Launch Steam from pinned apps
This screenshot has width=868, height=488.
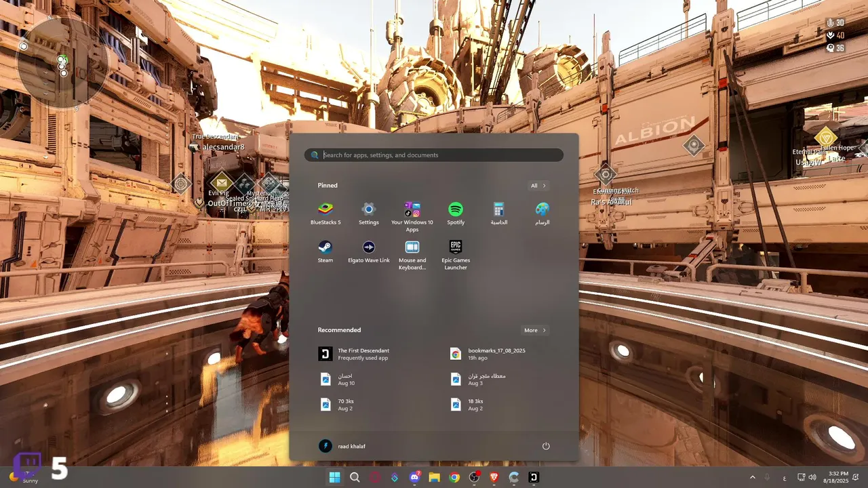pyautogui.click(x=325, y=251)
